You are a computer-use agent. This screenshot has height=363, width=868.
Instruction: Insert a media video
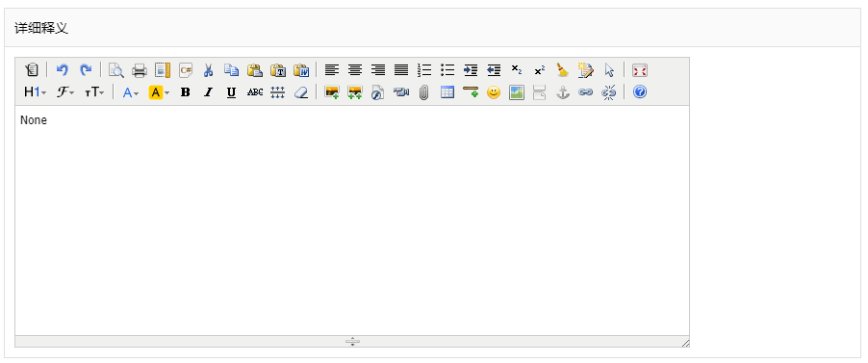tap(401, 92)
